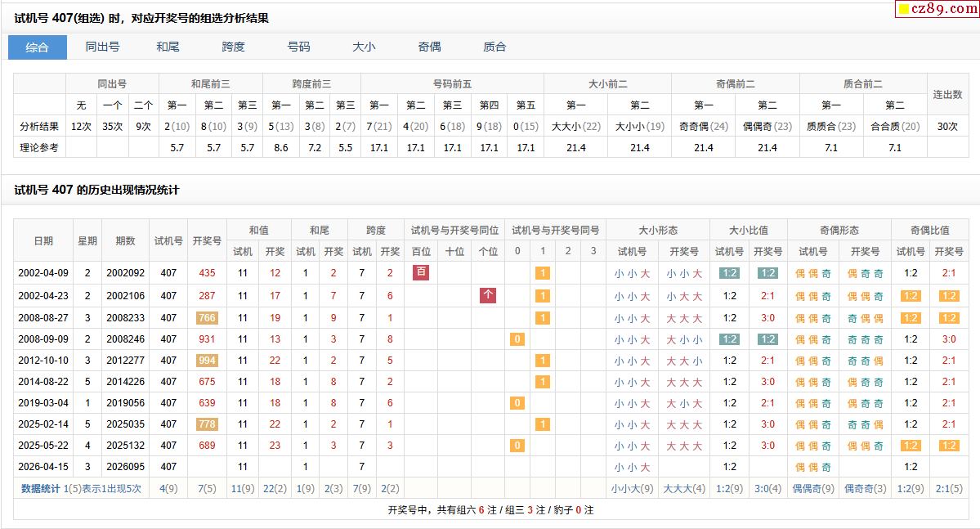Click the highlighted 766 draw number

tap(207, 318)
